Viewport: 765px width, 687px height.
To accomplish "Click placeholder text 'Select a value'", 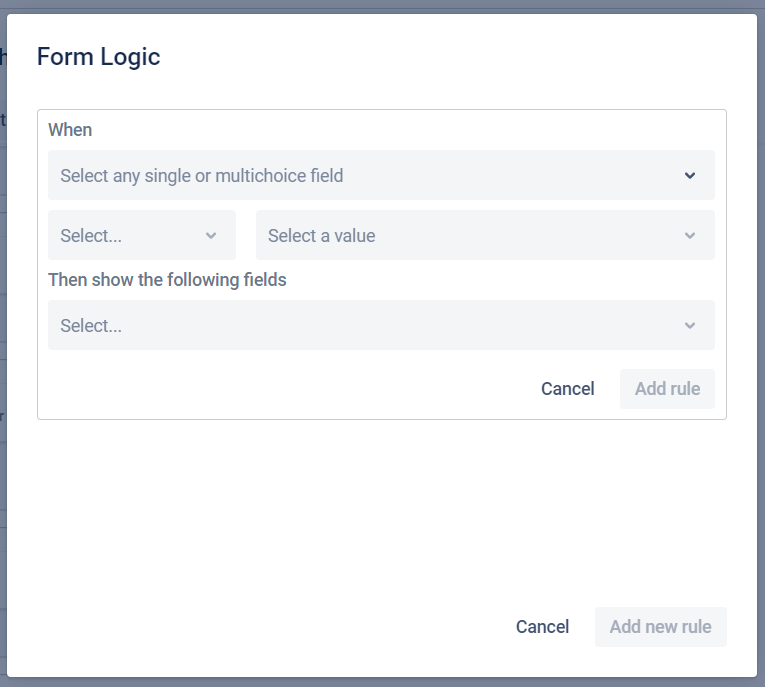I will click(321, 236).
